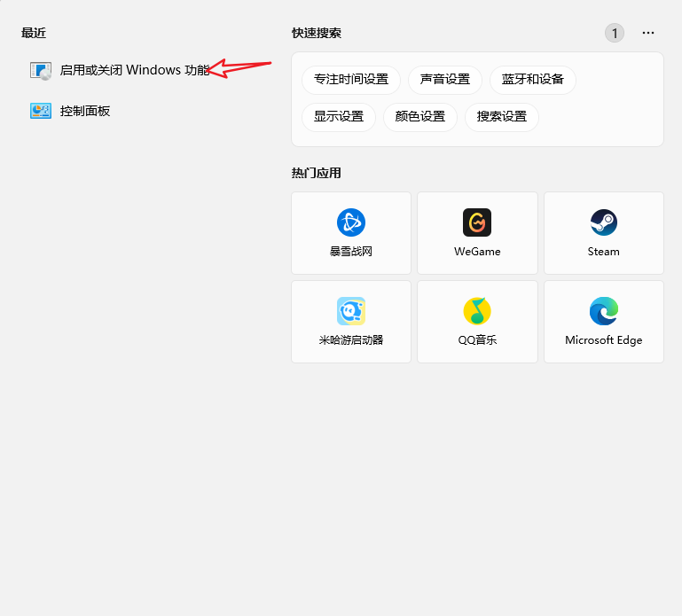Click the 快速搜索 heading
Screen dimensions: 682x616
click(317, 33)
